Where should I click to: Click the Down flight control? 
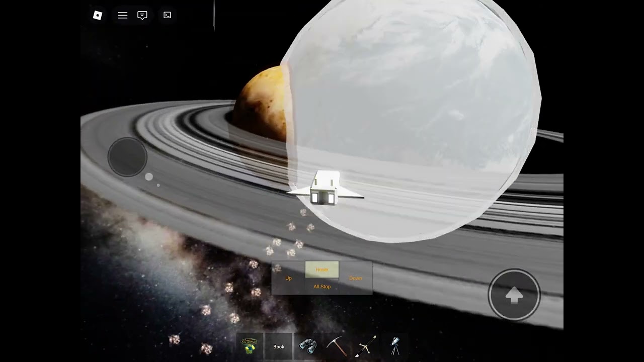tap(356, 278)
